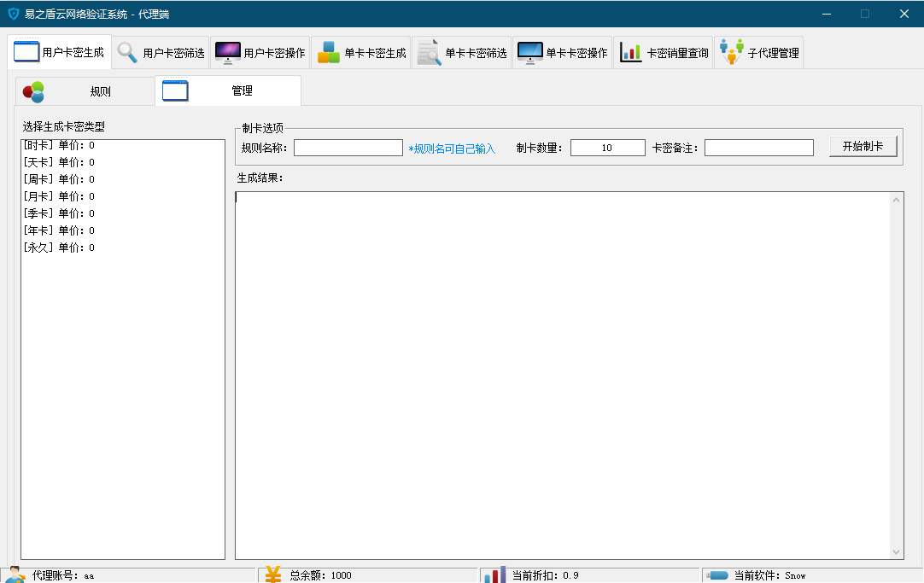Switch to 用户卡密筛选 tab
The height and width of the screenshot is (583, 924).
[161, 52]
